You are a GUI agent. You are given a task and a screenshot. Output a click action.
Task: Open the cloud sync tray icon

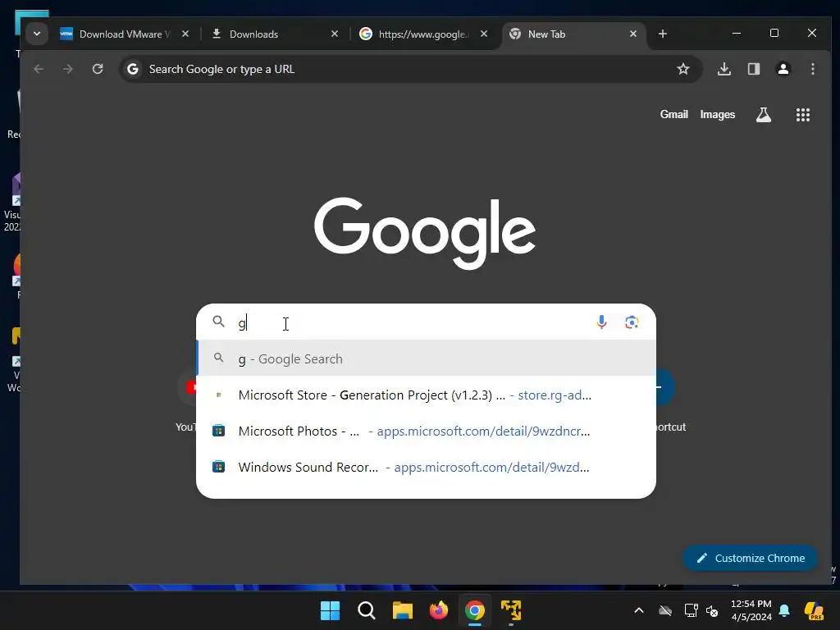point(665,610)
